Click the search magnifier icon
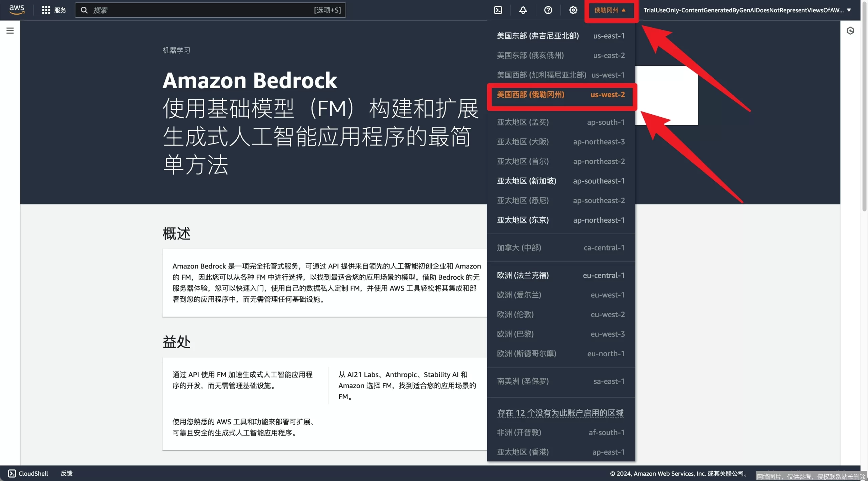Screen dimensions: 868x481 click(84, 10)
